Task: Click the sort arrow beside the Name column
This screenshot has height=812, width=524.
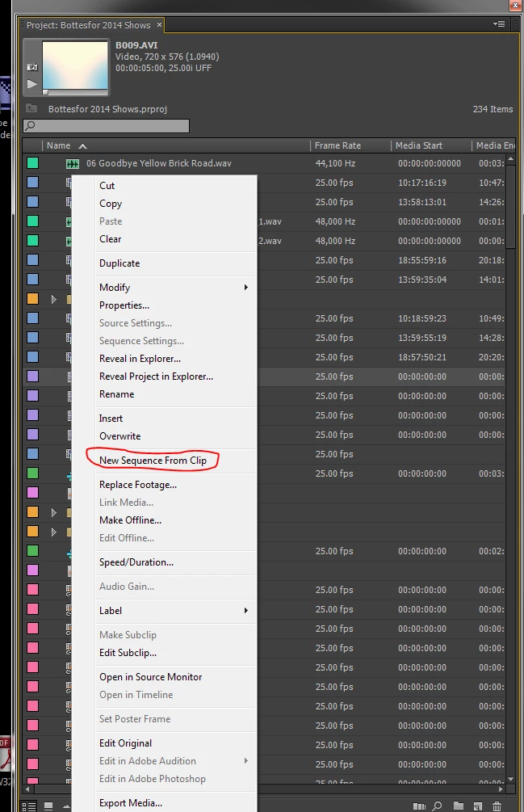Action: coord(83,146)
